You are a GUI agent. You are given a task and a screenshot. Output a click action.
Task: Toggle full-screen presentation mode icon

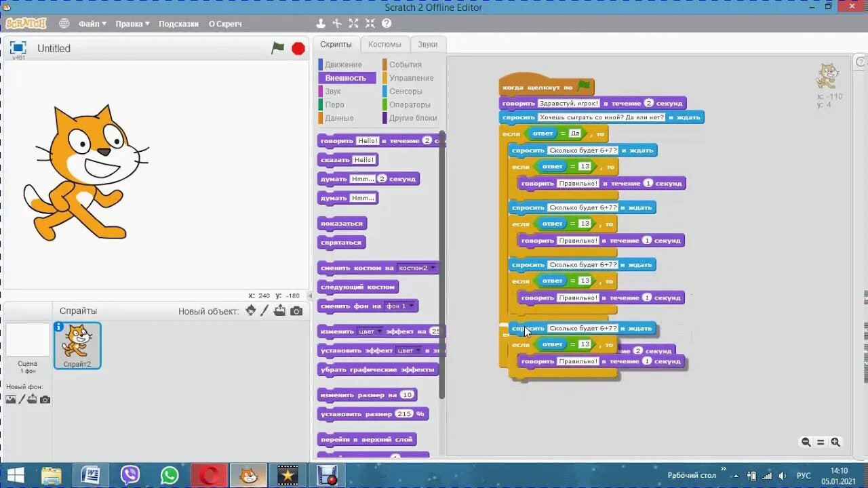(x=18, y=47)
